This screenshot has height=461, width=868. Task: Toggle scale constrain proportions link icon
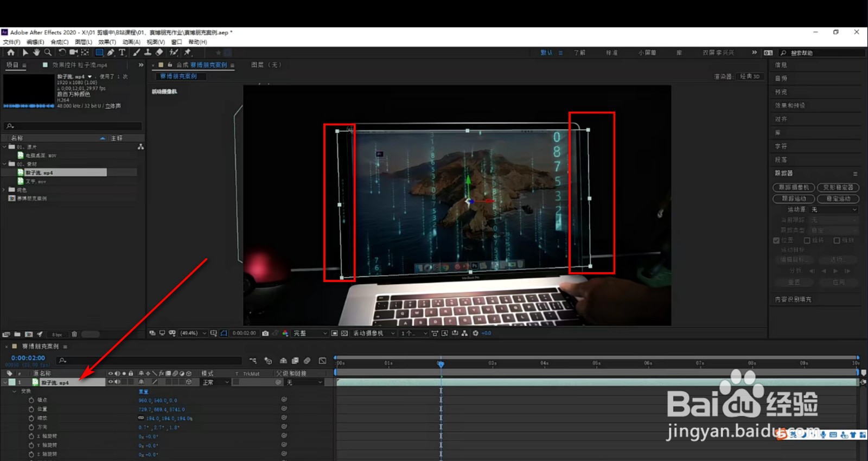[x=141, y=418]
